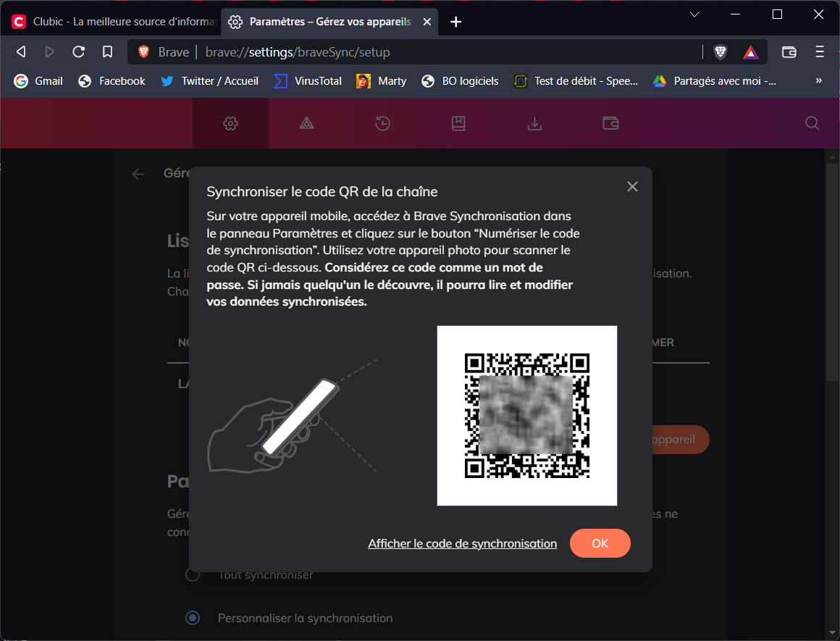Open the Facebook bookmark
This screenshot has height=641, width=840.
coord(112,81)
